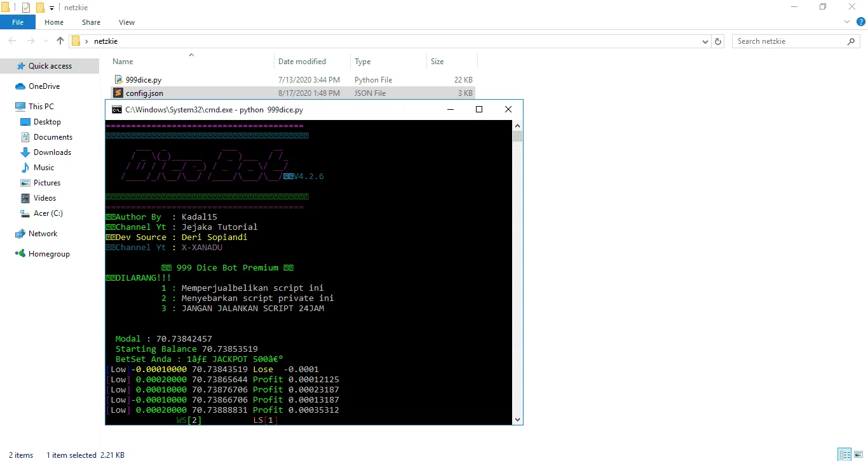Open the Customize Quick Access Toolbar dropdown
The image size is (868, 461).
tap(52, 8)
